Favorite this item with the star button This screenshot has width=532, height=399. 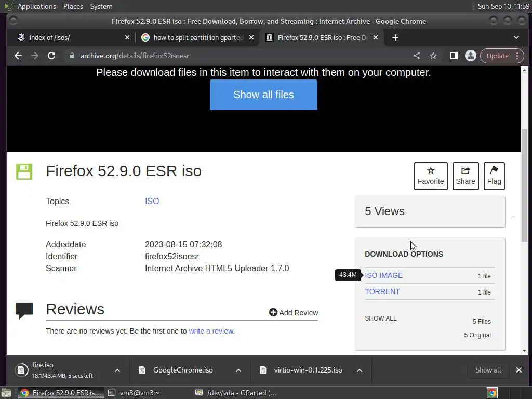(431, 176)
